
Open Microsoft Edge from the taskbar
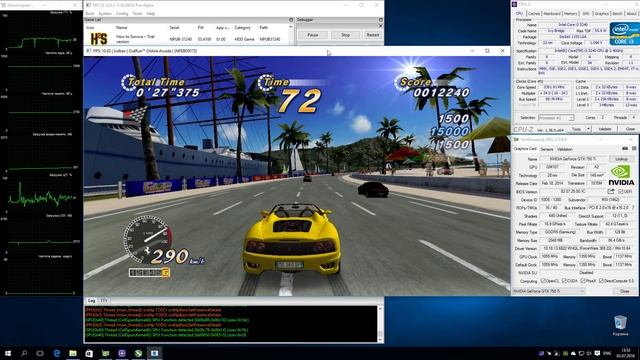tap(57, 353)
